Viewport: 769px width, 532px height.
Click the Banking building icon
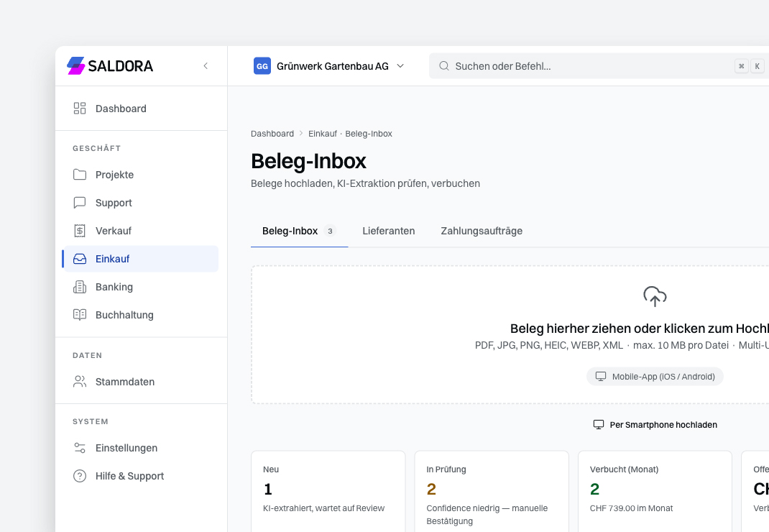(x=80, y=287)
